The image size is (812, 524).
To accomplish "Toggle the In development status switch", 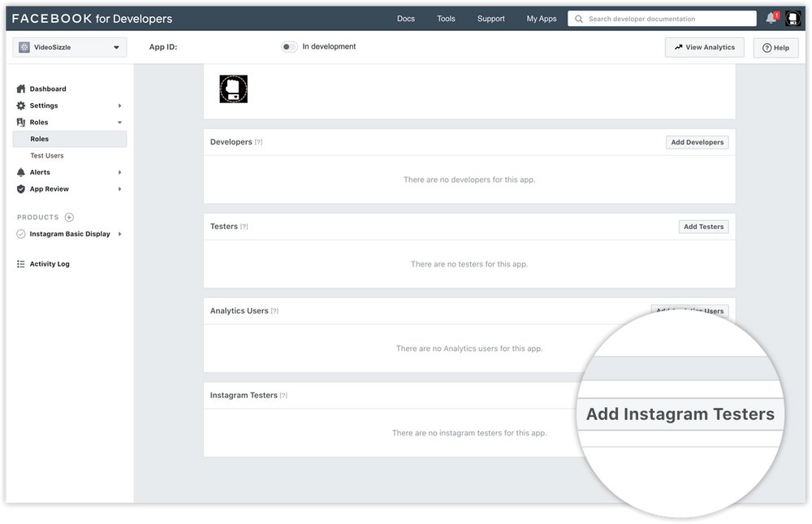I will coord(289,46).
